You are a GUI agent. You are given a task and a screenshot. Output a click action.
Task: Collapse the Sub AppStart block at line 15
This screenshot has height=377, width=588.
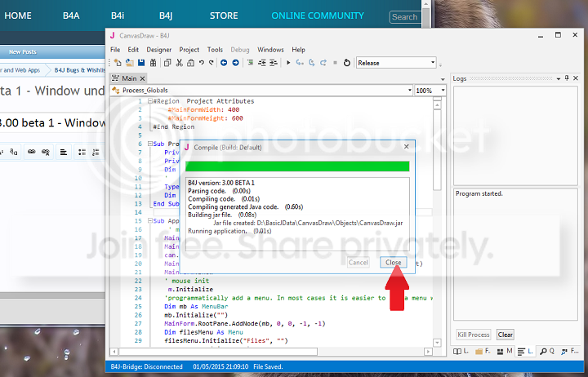pos(150,221)
